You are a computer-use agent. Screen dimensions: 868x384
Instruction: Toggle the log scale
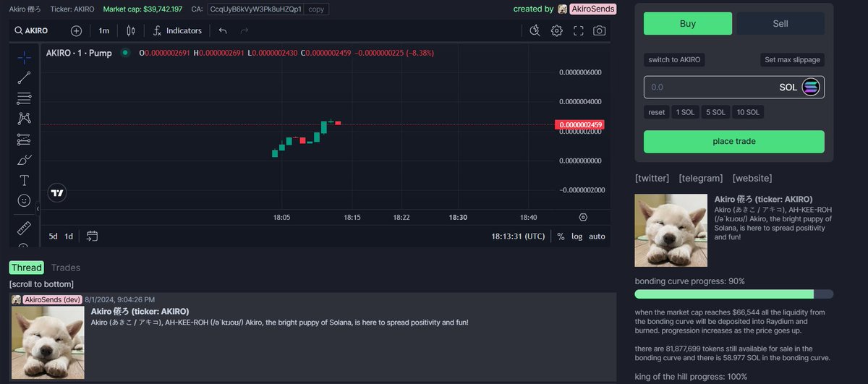coord(576,236)
